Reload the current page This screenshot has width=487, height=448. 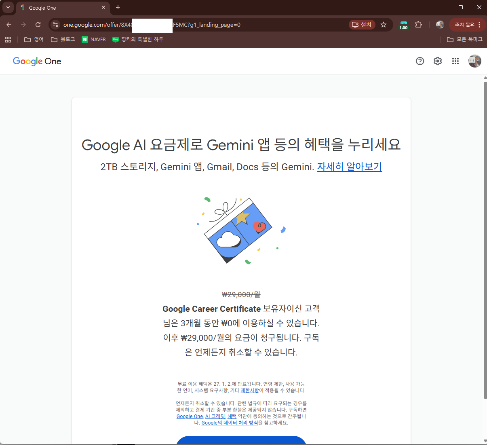point(38,25)
